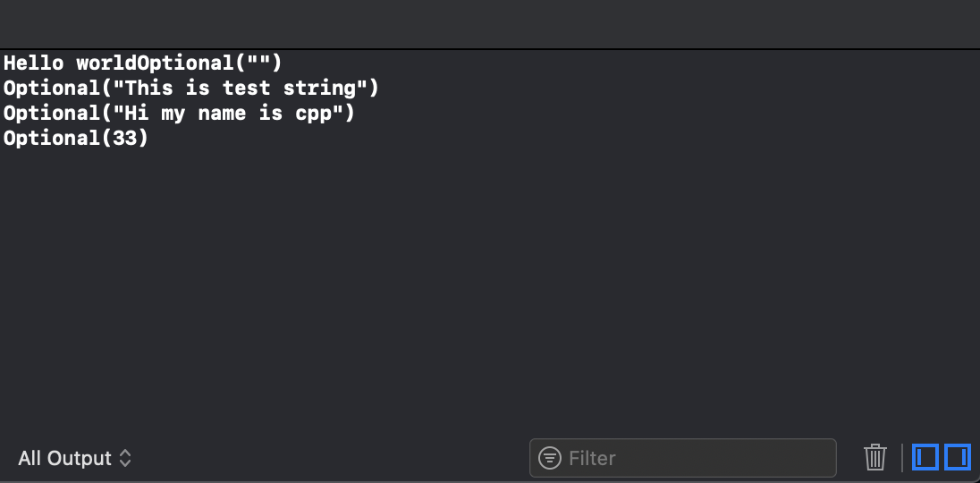Click the word "test" in second output line
Screen dimensions: 980x483
[246, 89]
